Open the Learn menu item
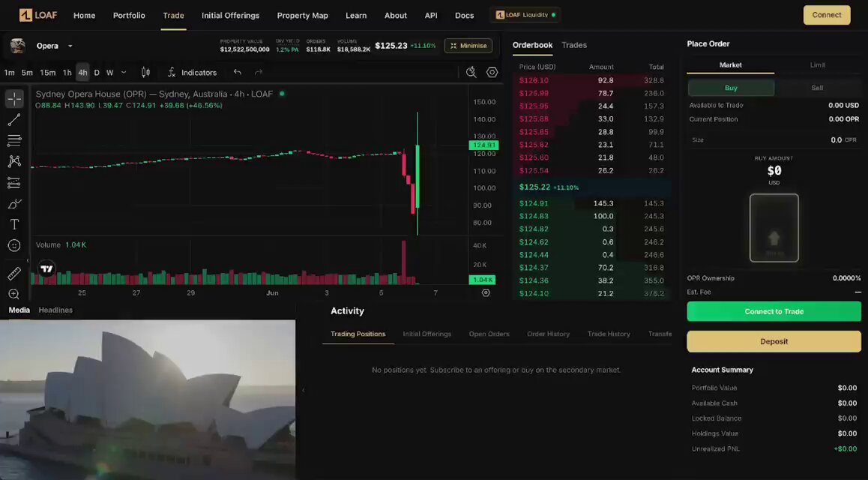Viewport: 868px width, 480px height. (356, 16)
